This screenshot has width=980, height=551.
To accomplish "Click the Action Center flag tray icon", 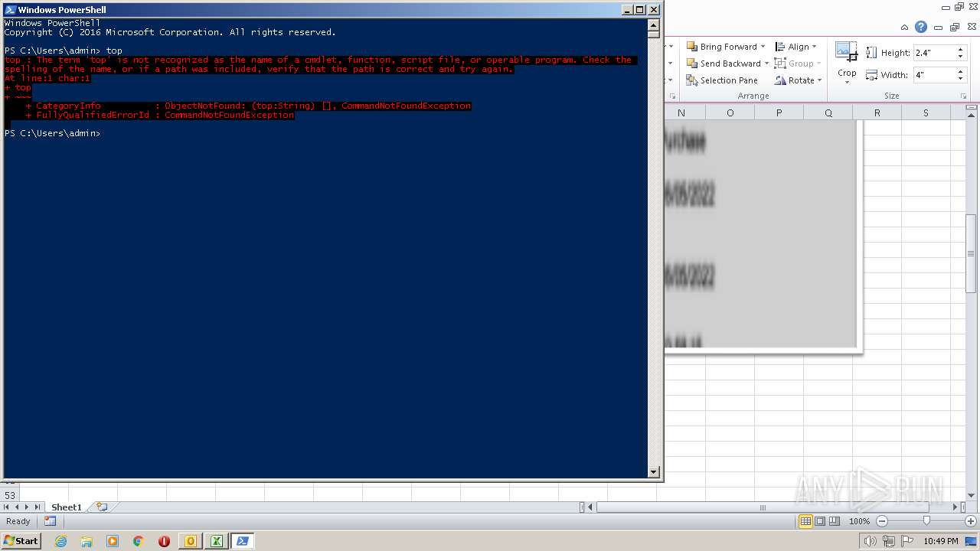I will [906, 541].
